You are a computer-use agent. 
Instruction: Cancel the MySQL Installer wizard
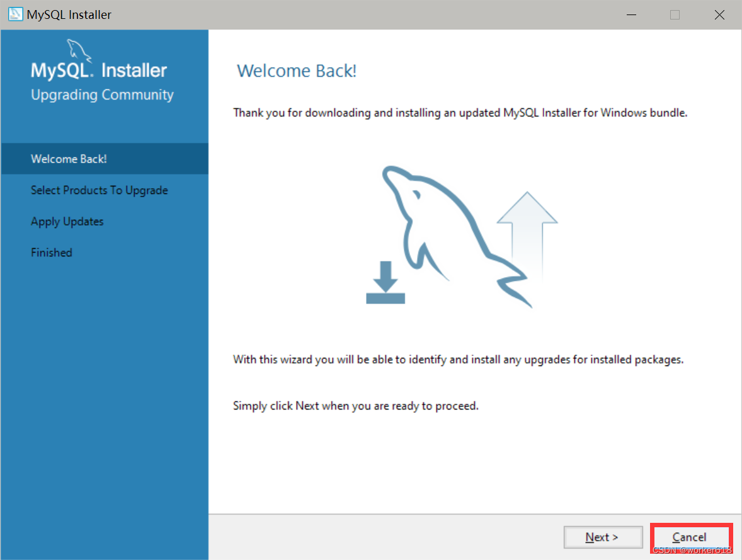coord(690,537)
